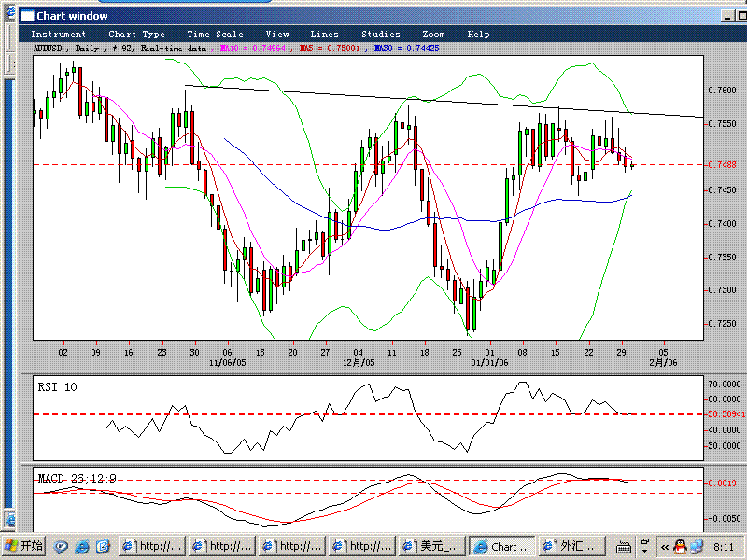The image size is (747, 560).
Task: Click the keyboard input method icon
Action: click(623, 546)
